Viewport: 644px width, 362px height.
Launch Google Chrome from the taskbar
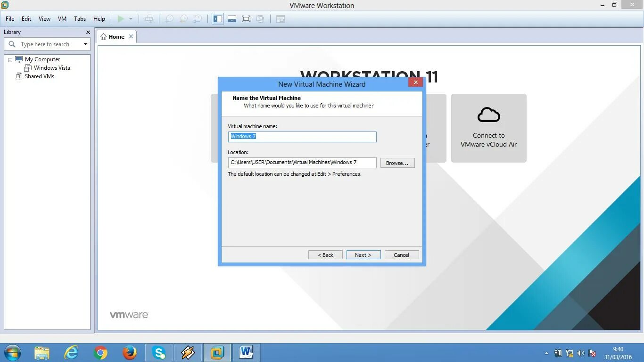coord(100,353)
